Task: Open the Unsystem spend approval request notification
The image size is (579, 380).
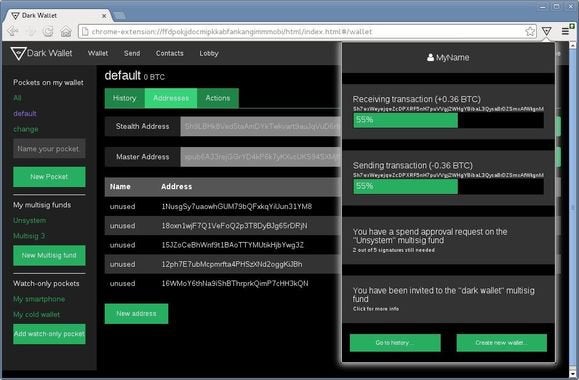Action: [x=448, y=240]
